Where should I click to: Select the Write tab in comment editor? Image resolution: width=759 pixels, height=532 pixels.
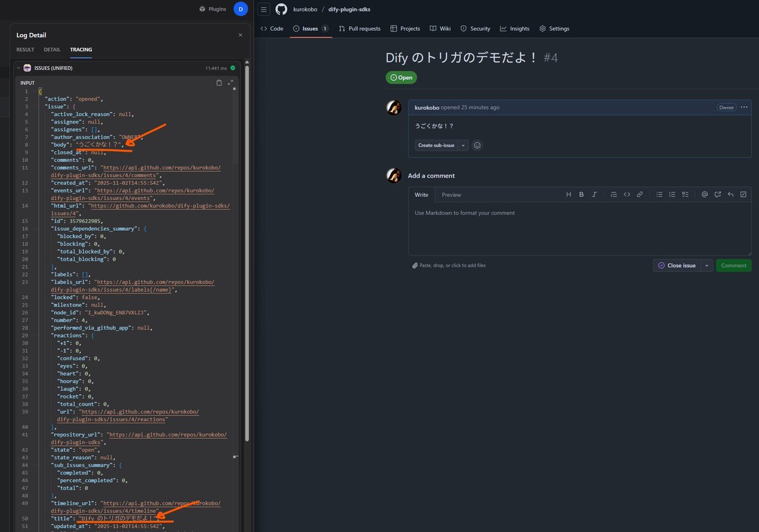(x=421, y=195)
